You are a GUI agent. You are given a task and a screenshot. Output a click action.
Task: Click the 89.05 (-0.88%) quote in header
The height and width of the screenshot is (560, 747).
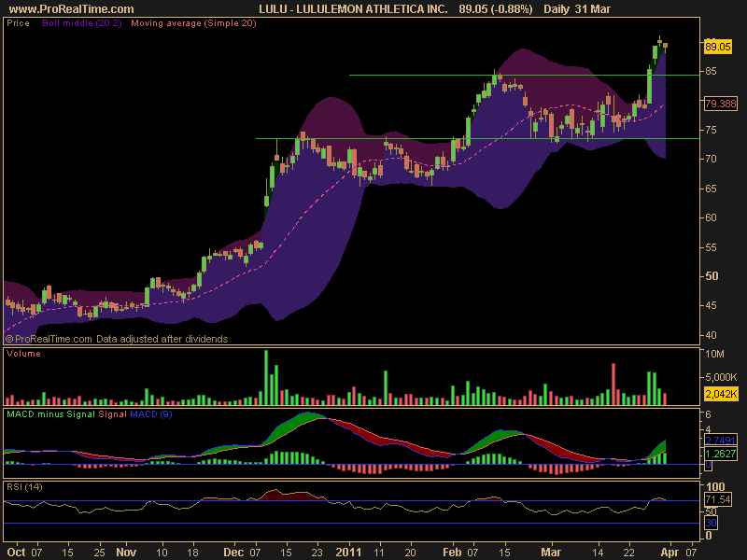pos(496,8)
